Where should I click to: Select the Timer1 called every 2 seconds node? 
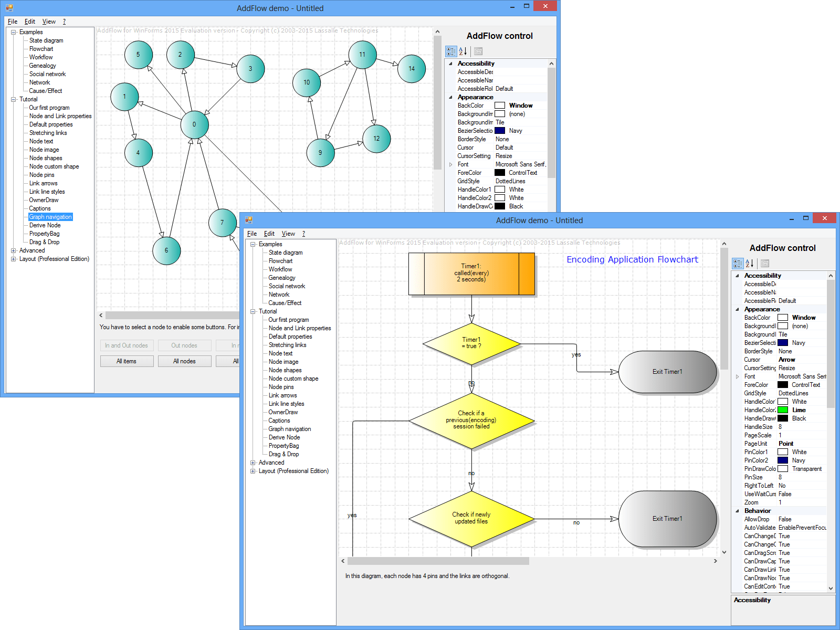point(471,274)
